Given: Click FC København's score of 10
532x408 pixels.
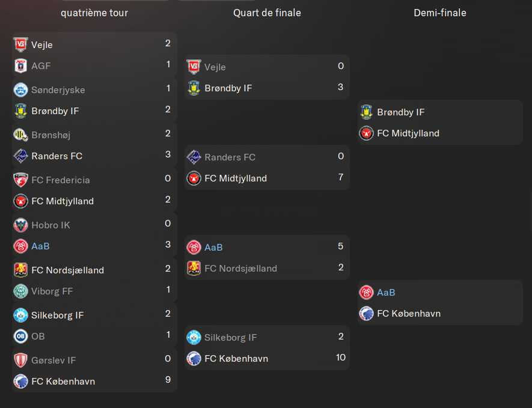Looking at the screenshot, I should click(x=340, y=358).
